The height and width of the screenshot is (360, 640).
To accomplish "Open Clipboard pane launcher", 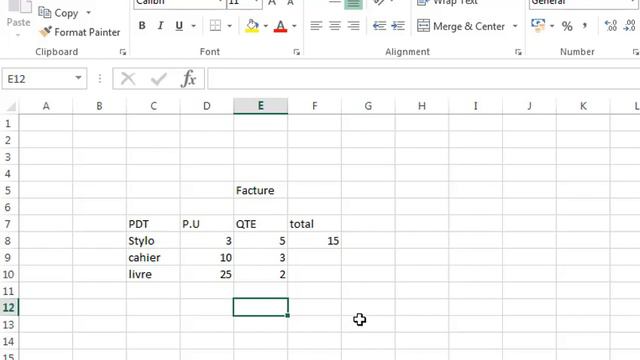I will click(122, 52).
